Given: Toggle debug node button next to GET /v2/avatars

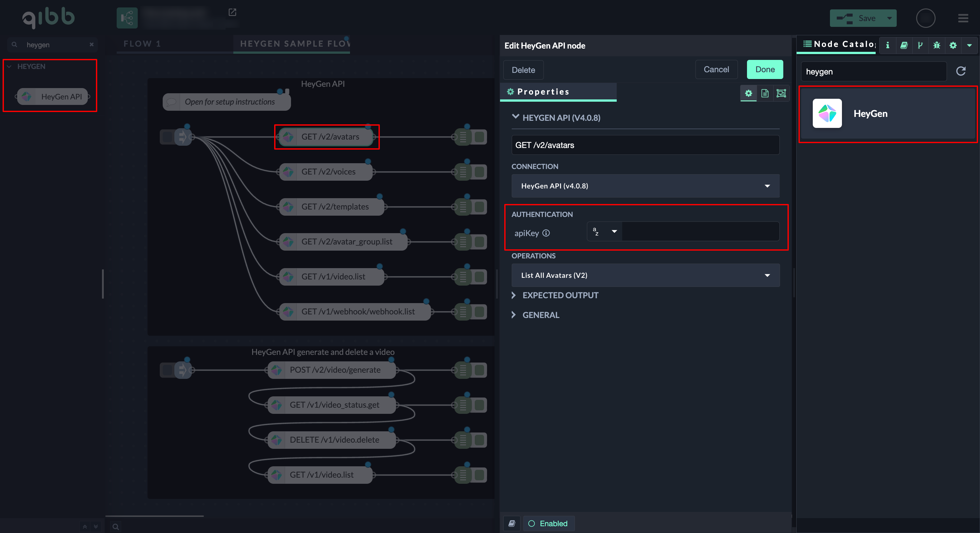Looking at the screenshot, I should tap(480, 137).
